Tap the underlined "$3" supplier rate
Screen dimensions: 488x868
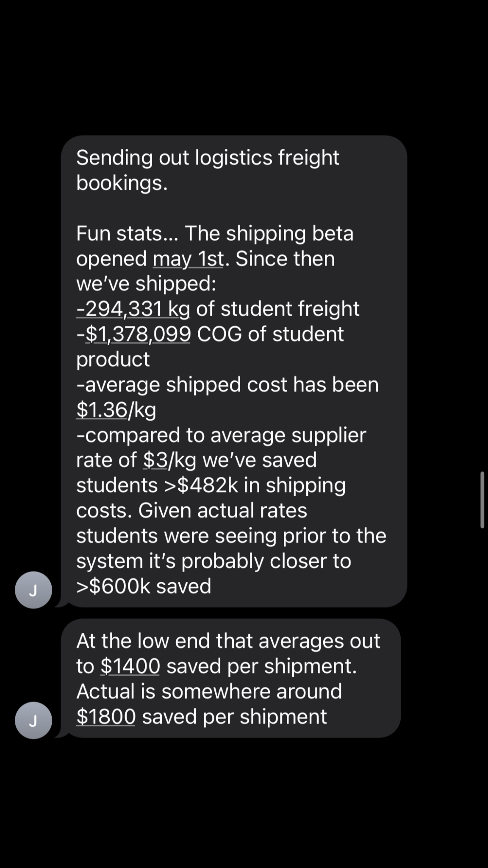click(155, 460)
